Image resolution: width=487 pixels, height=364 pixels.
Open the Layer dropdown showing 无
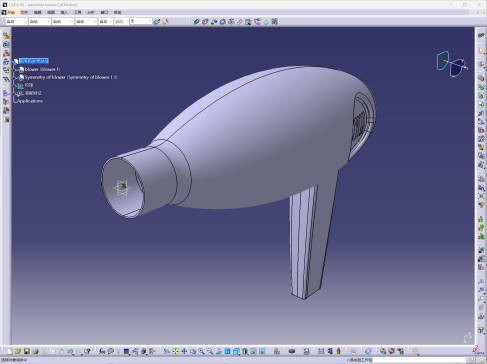pos(141,21)
